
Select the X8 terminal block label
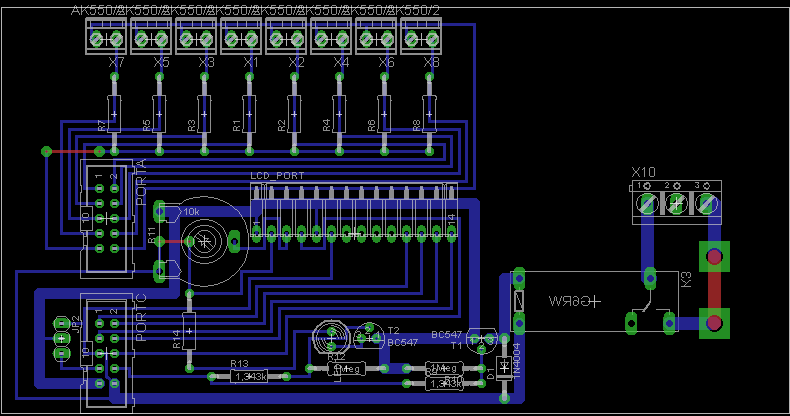pos(431,62)
